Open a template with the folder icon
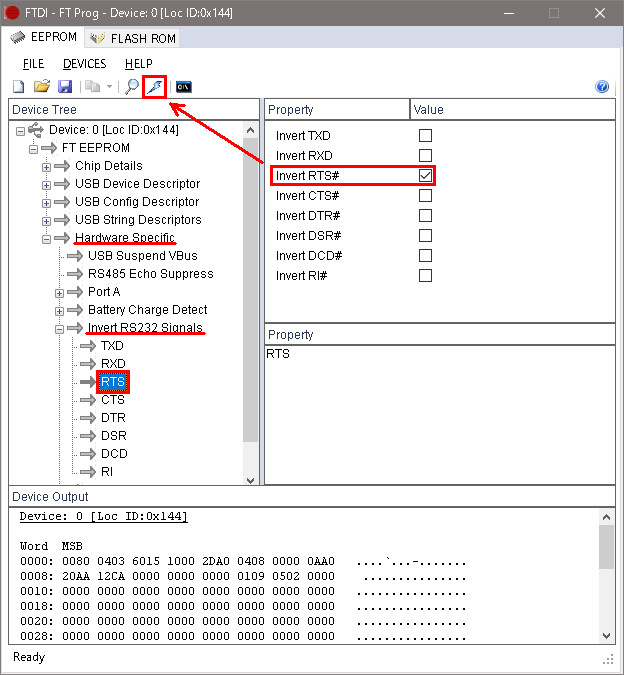 42,87
